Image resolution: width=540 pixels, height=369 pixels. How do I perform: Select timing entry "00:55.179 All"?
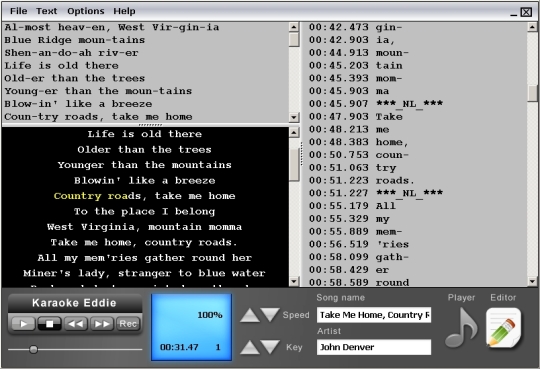coord(352,206)
